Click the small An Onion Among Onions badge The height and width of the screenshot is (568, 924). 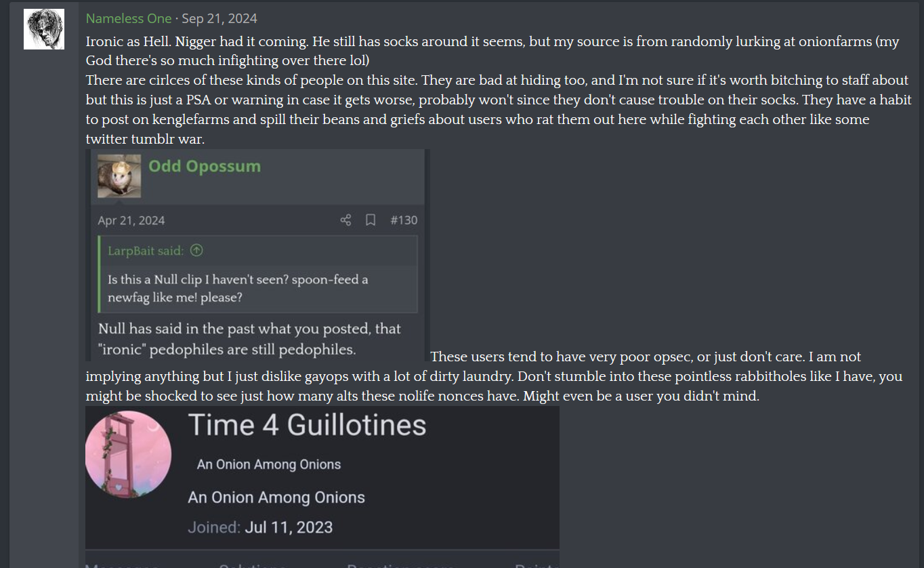point(269,464)
